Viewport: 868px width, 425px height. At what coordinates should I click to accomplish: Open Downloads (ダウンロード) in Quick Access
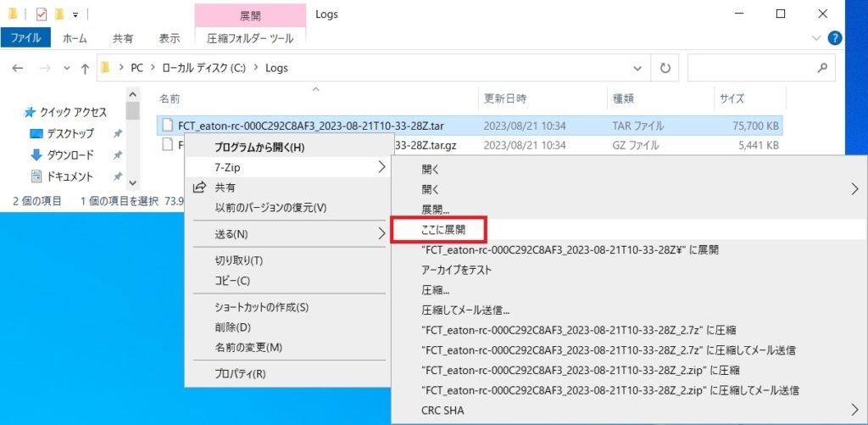click(70, 155)
